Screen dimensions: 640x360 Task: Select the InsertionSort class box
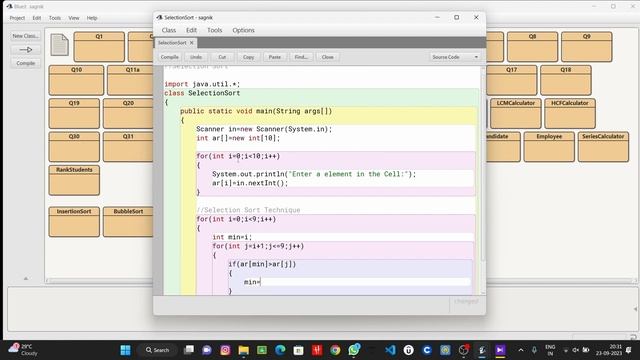pyautogui.click(x=74, y=222)
